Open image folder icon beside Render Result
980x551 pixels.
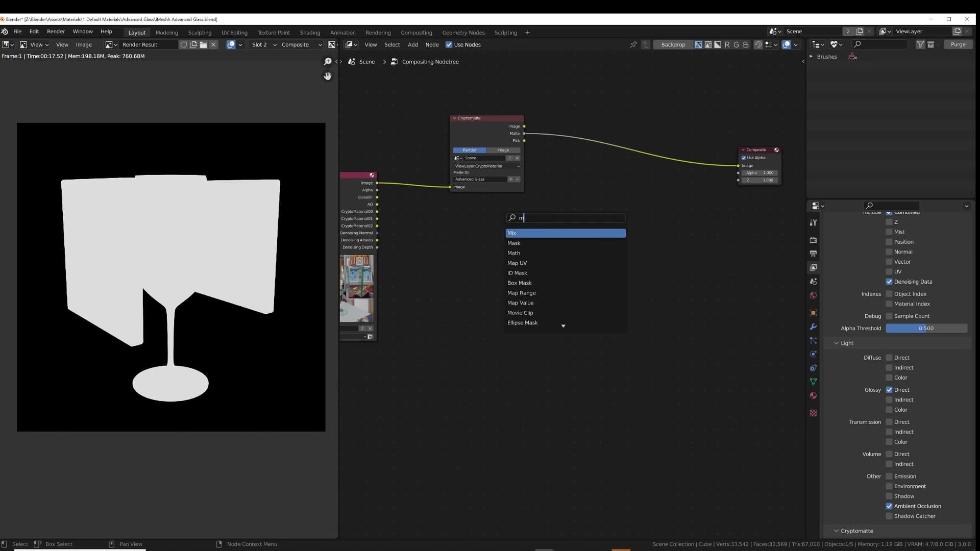pyautogui.click(x=203, y=45)
